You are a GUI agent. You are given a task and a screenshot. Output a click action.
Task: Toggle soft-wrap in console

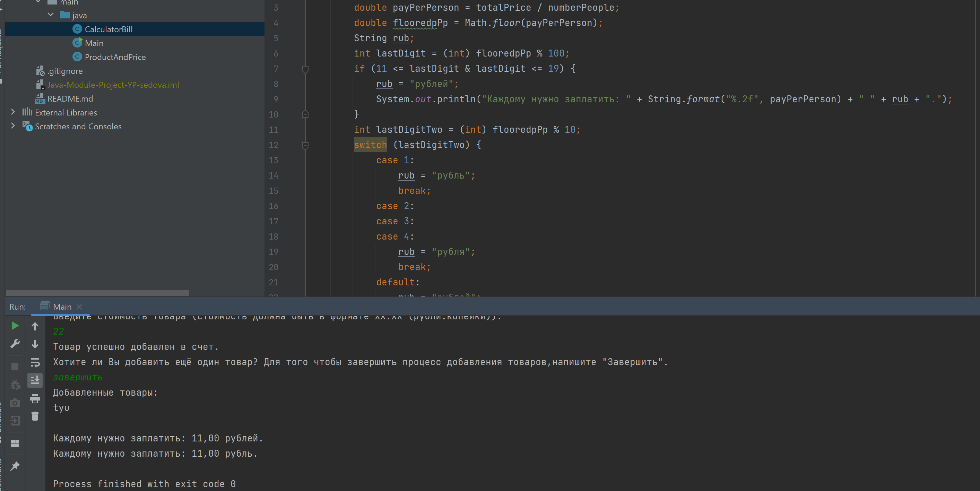point(35,362)
